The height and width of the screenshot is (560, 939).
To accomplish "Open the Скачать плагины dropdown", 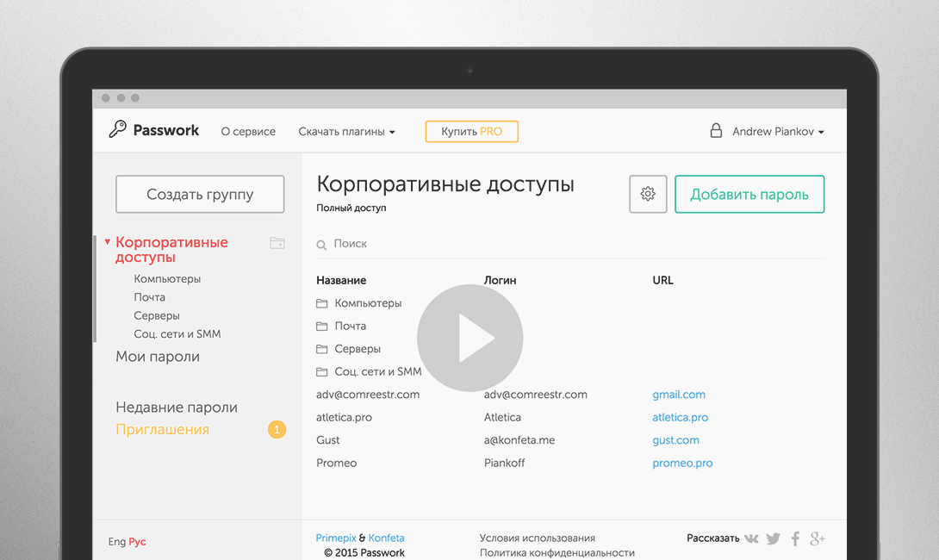I will [346, 132].
